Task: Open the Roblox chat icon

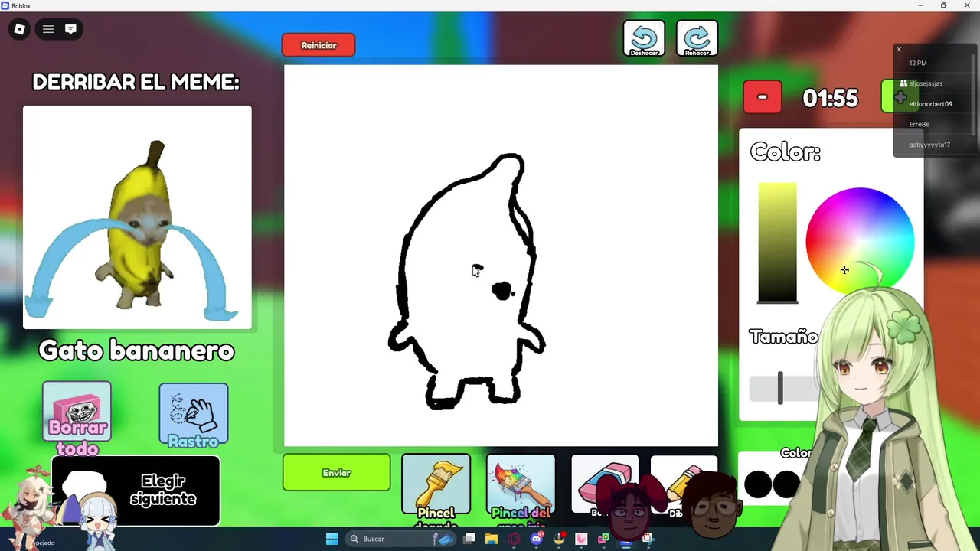Action: pos(70,29)
